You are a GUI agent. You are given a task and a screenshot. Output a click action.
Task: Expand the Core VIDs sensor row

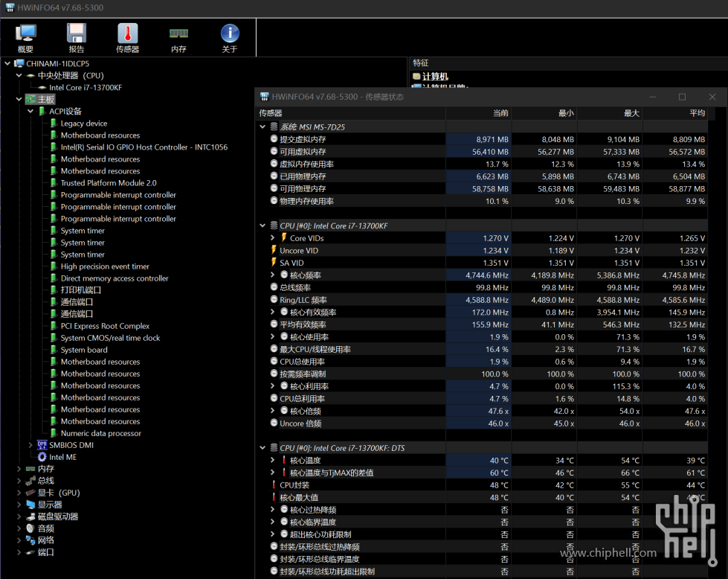(x=273, y=238)
